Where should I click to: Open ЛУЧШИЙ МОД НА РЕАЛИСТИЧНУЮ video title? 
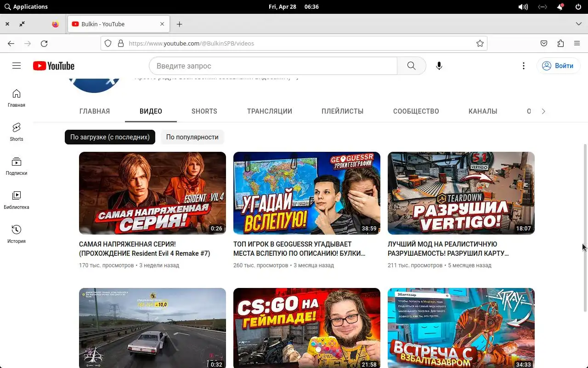tap(448, 249)
